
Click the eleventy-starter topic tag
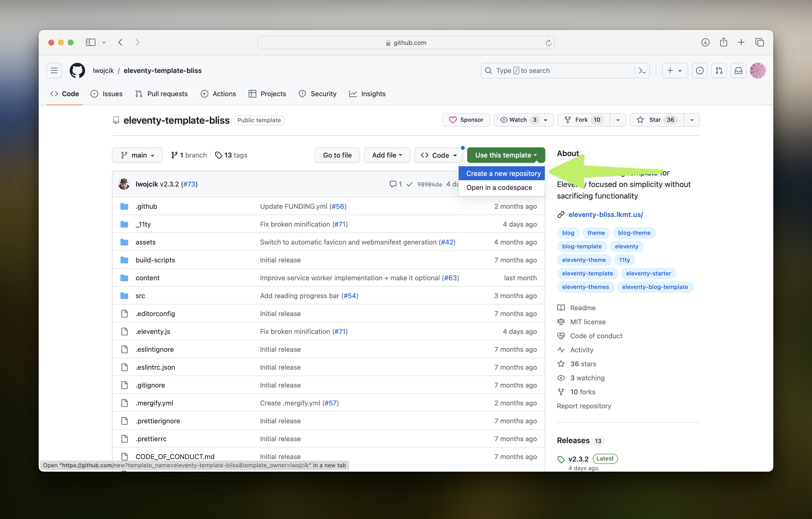648,273
